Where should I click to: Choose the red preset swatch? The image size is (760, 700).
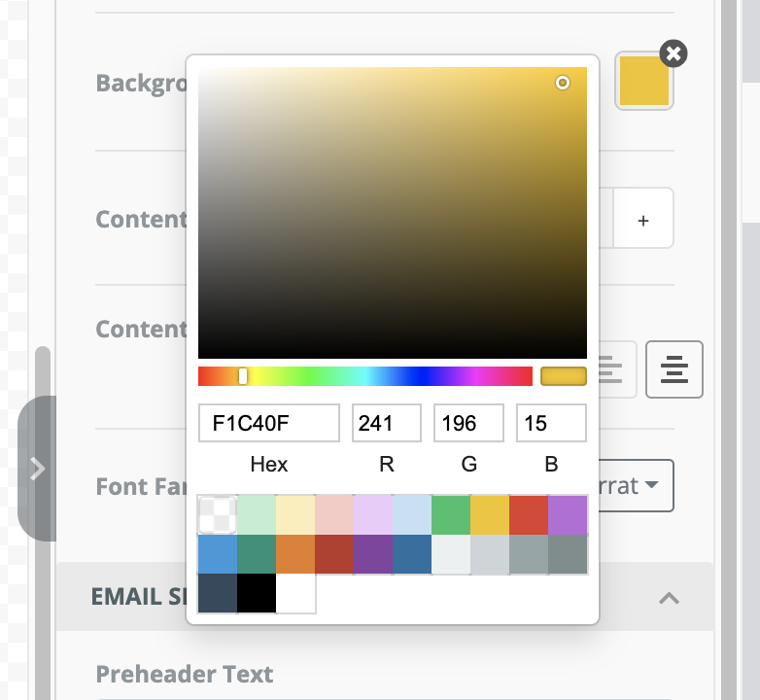click(529, 515)
